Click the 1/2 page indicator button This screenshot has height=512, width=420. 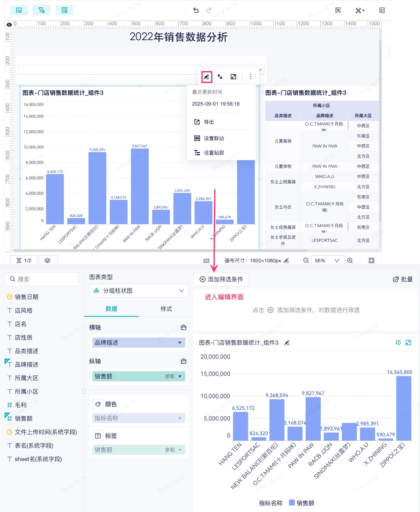[24, 260]
